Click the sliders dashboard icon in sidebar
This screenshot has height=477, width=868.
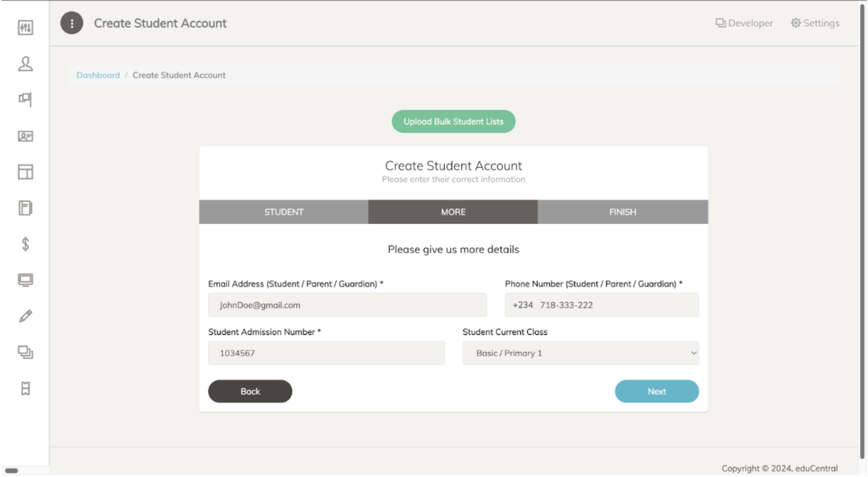coord(26,27)
